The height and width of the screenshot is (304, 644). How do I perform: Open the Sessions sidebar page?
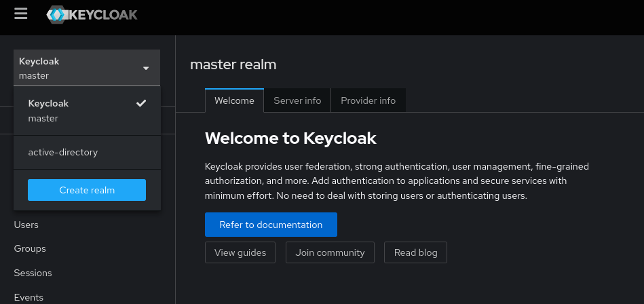(33, 273)
